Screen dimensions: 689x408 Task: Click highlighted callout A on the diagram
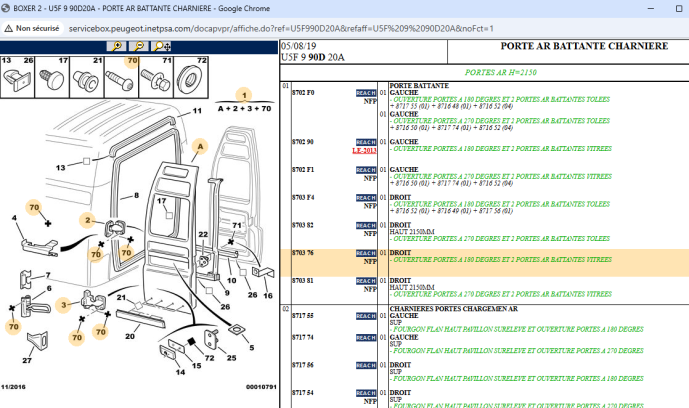click(200, 147)
